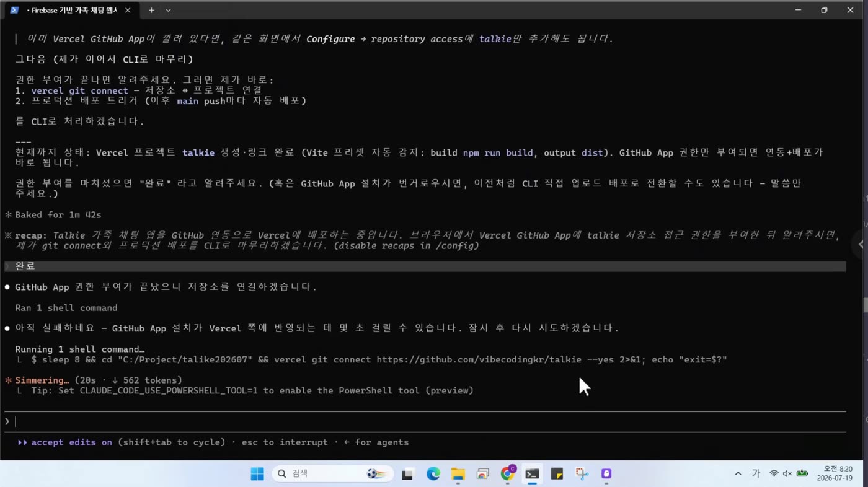The width and height of the screenshot is (868, 487).
Task: Click the 'npm run build' text
Action: tap(498, 152)
